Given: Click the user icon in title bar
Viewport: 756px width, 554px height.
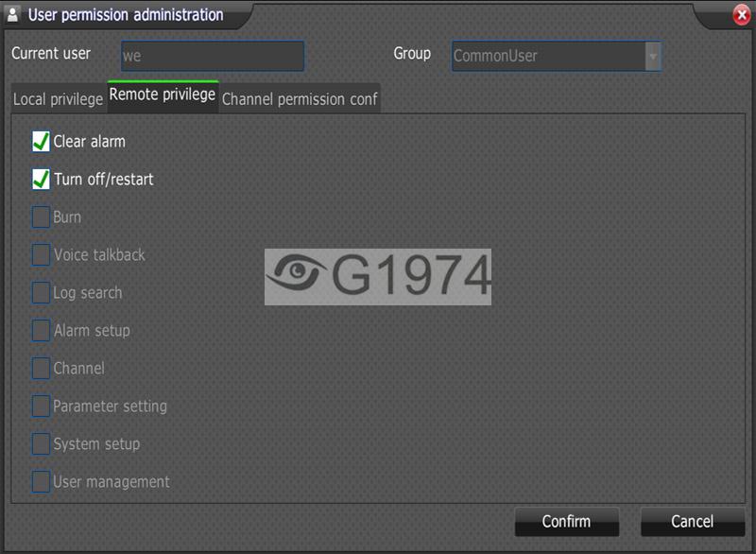Looking at the screenshot, I should (x=12, y=14).
